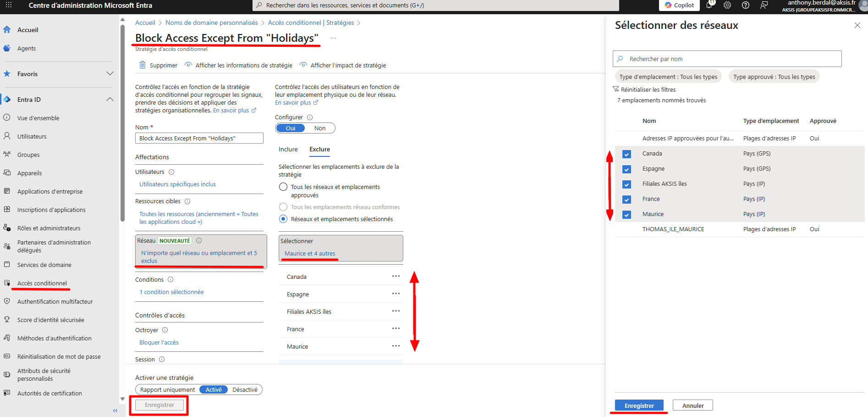
Task: Open Réinitialisation de mot de passe
Action: (x=59, y=356)
